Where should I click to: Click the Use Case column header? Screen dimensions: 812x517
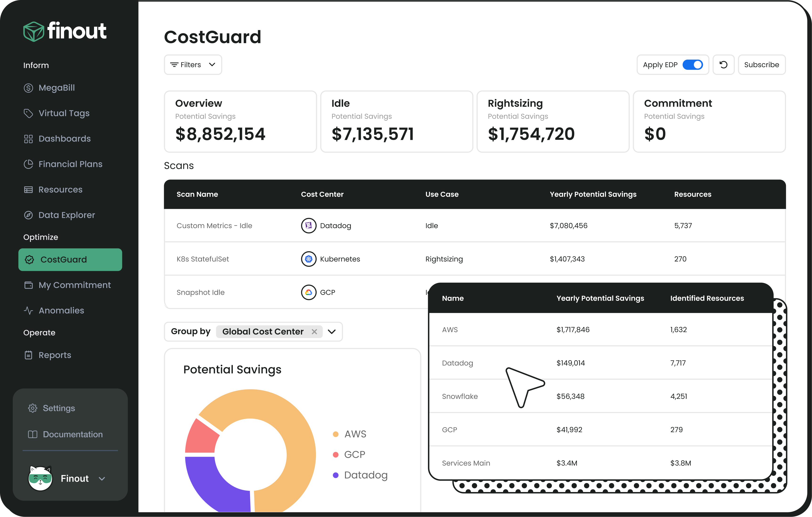click(x=442, y=194)
